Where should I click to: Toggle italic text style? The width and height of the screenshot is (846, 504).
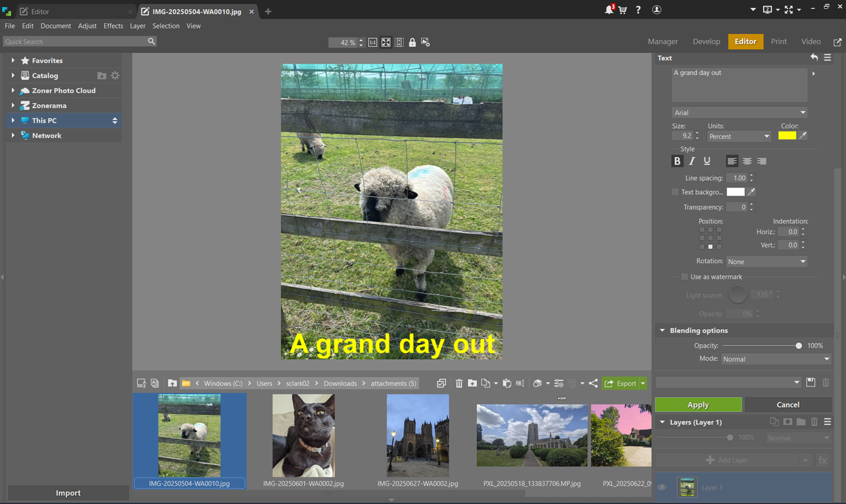coord(692,161)
